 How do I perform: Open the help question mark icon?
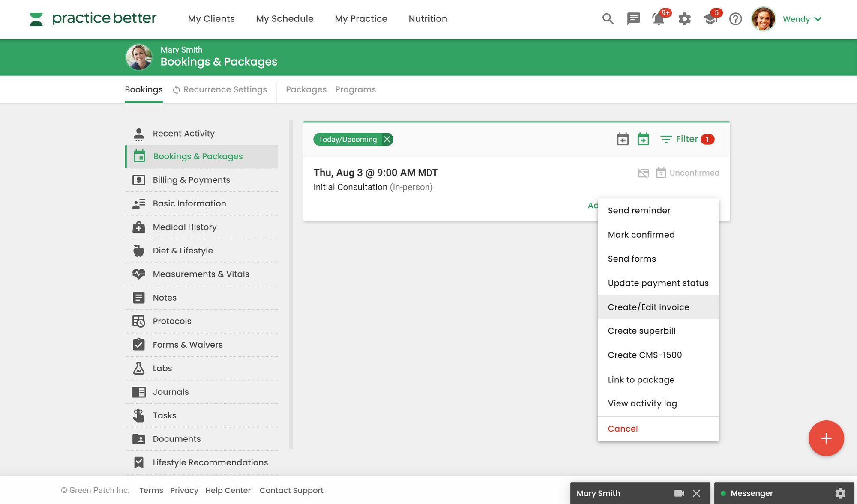736,19
